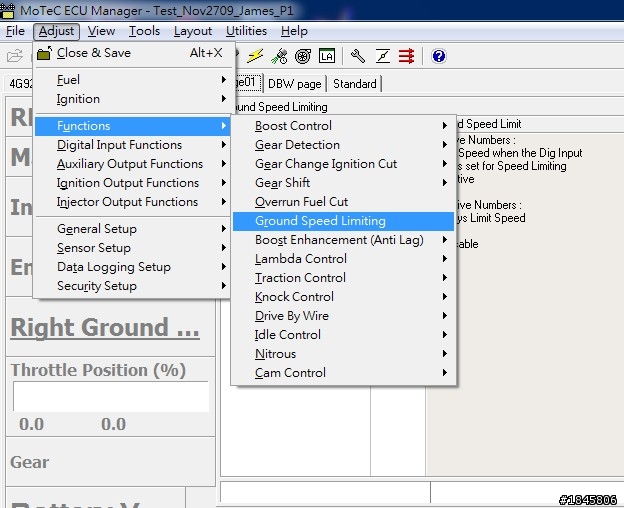This screenshot has height=508, width=624.
Task: Open Boost Control submenu
Action: click(343, 126)
